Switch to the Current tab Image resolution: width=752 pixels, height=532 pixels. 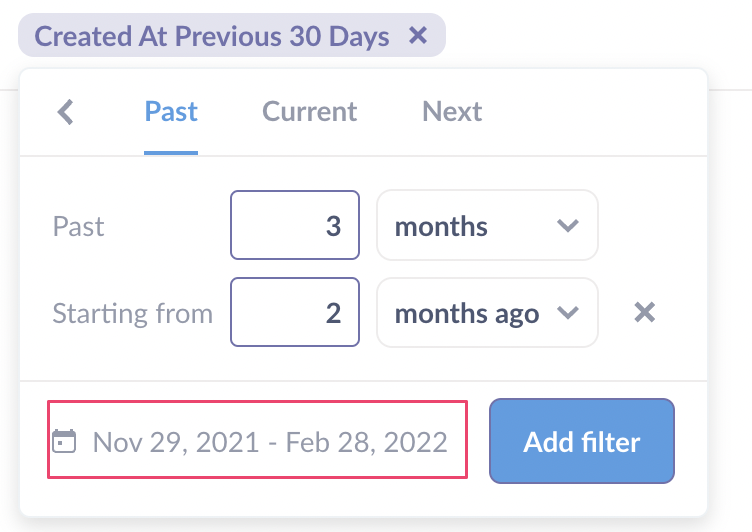coord(309,111)
